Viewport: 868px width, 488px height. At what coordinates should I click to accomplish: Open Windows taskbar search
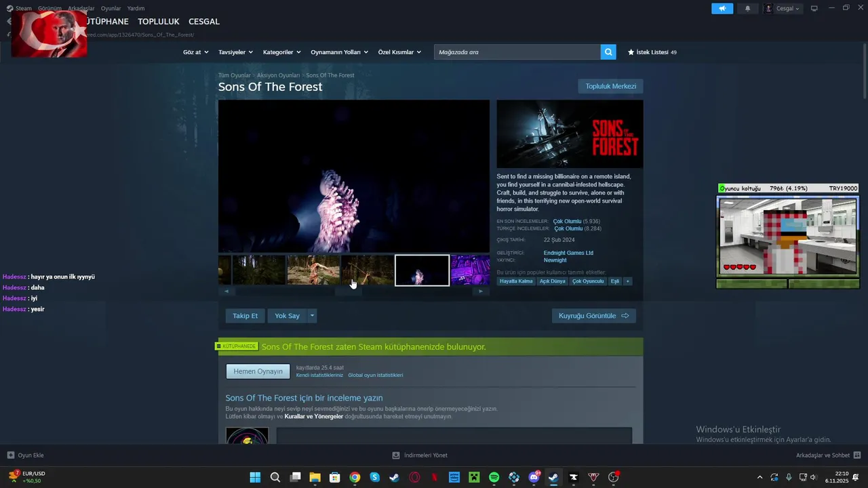(x=275, y=477)
